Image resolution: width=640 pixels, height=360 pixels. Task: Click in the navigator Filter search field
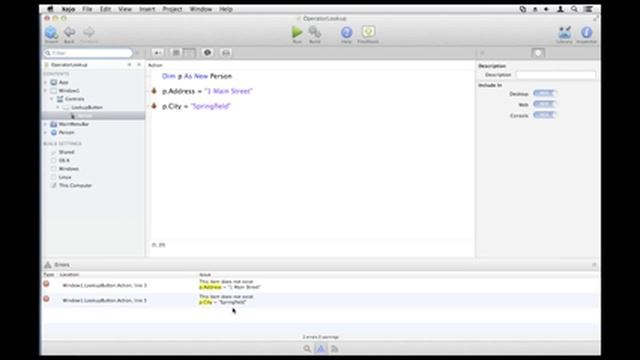coord(88,53)
